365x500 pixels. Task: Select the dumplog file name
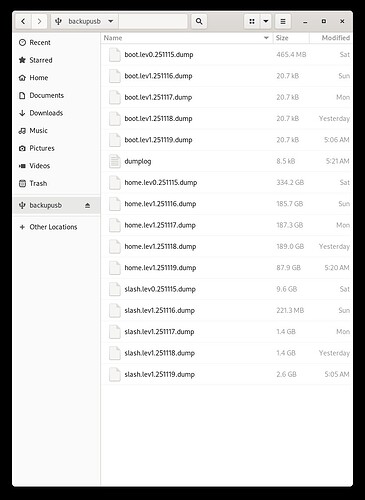coord(138,161)
